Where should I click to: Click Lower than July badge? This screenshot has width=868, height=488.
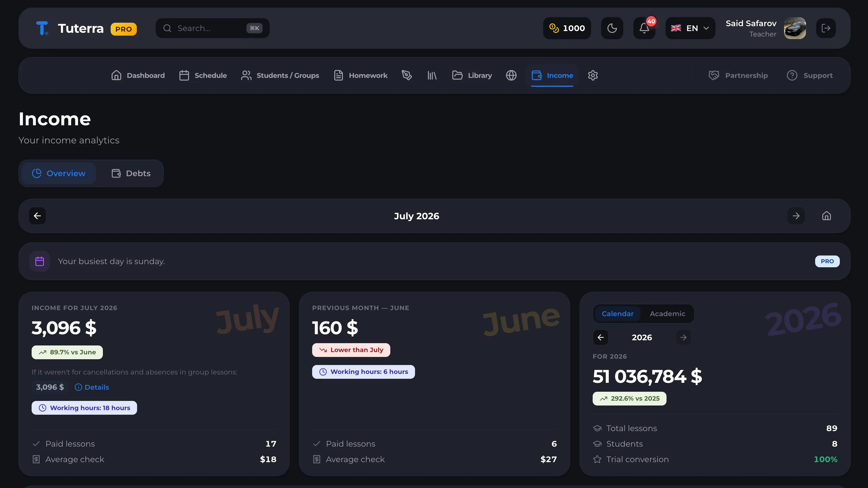(x=351, y=350)
